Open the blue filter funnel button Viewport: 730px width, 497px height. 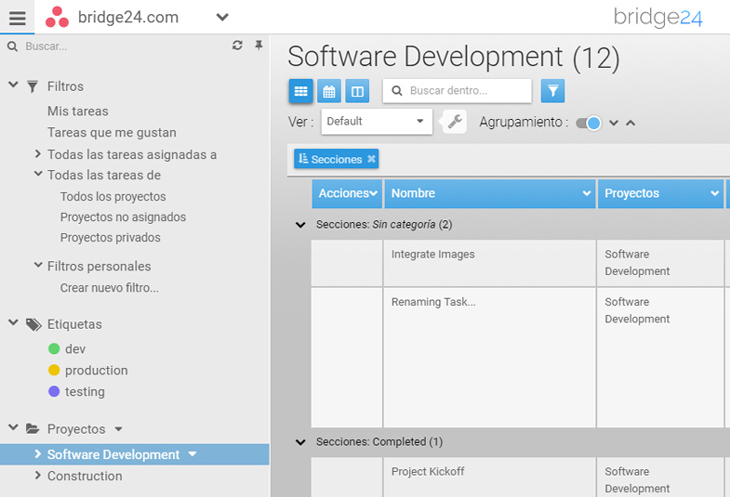pyautogui.click(x=553, y=91)
